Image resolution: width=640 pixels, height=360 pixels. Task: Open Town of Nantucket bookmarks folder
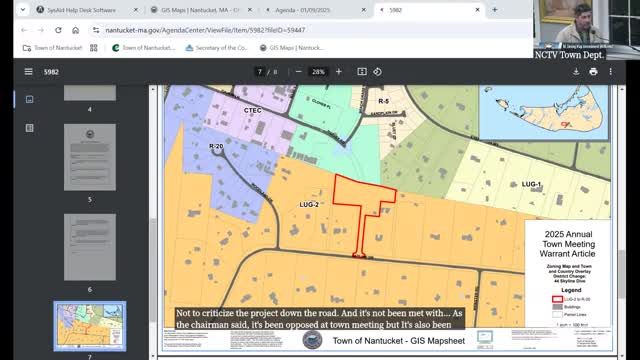tap(53, 48)
